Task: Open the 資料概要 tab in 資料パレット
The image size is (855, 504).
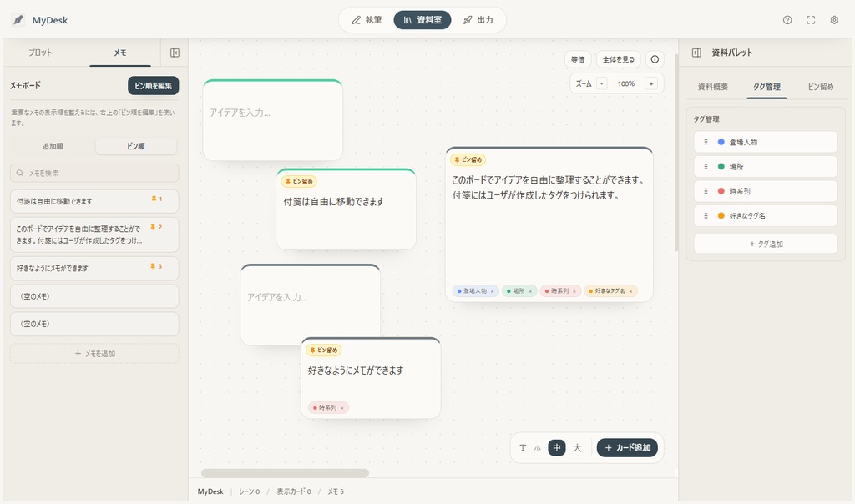Action: (714, 86)
